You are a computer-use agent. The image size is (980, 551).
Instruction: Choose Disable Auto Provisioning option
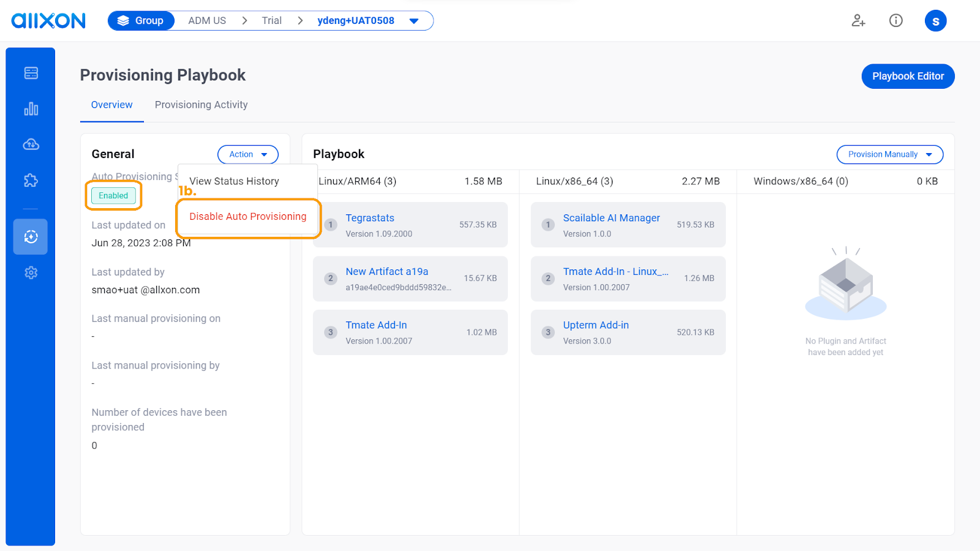(247, 217)
